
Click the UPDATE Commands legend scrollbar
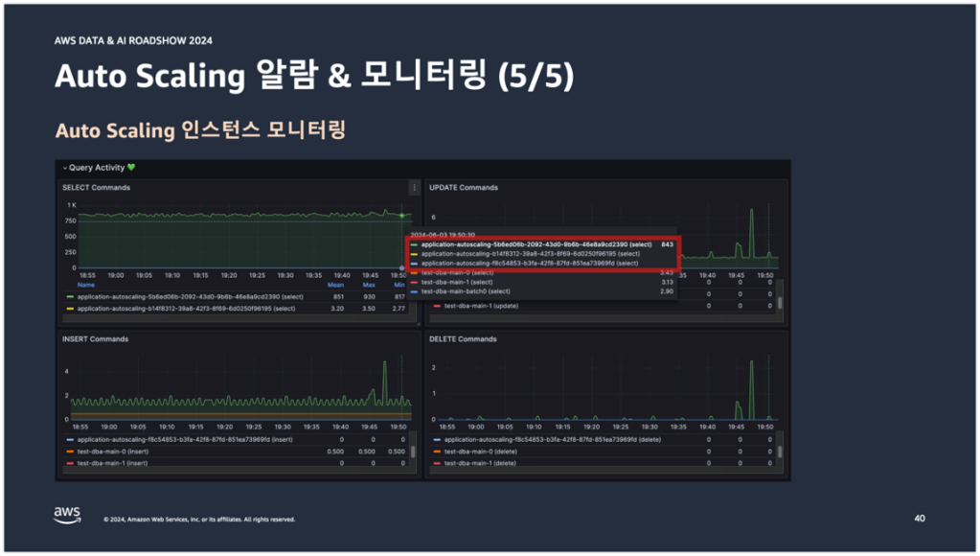point(780,302)
